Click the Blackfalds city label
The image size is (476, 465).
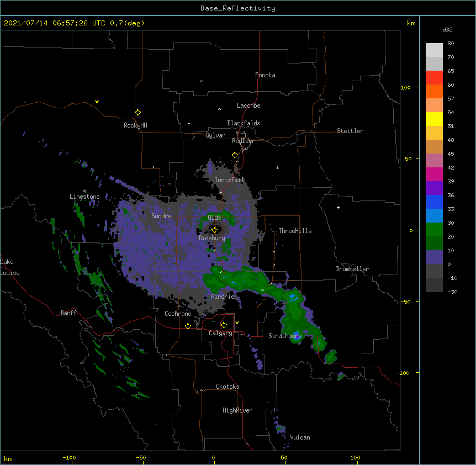[x=244, y=123]
